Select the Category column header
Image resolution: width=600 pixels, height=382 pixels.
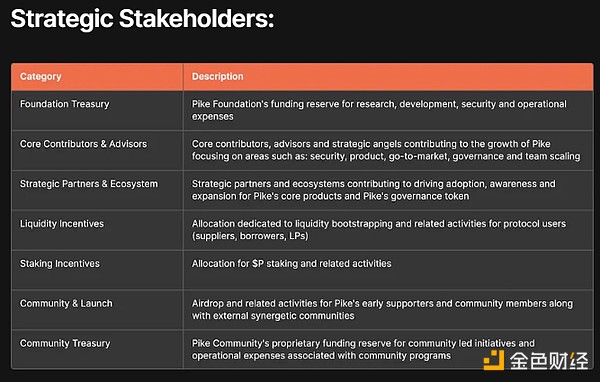(41, 77)
